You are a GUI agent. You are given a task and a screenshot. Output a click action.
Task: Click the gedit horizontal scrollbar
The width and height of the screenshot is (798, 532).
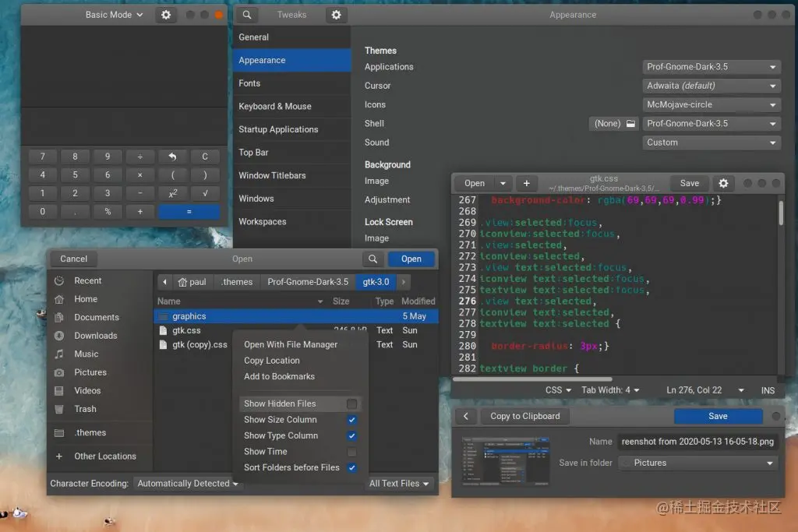(532, 379)
